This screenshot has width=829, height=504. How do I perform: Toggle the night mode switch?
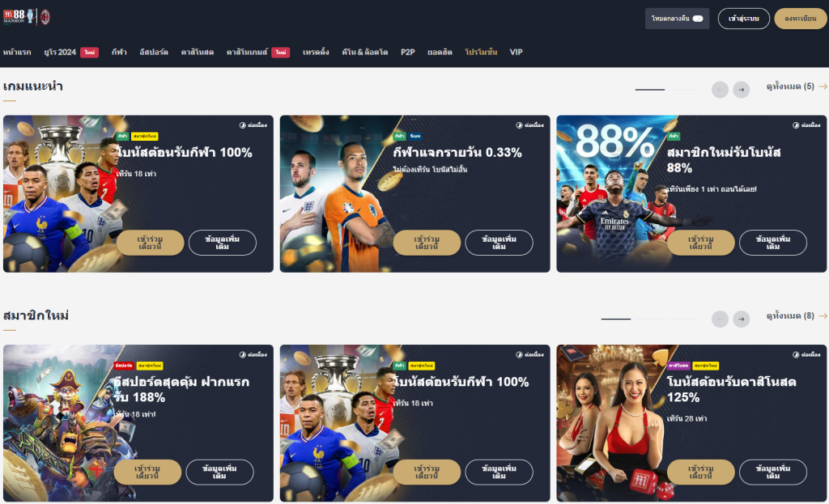[x=698, y=19]
